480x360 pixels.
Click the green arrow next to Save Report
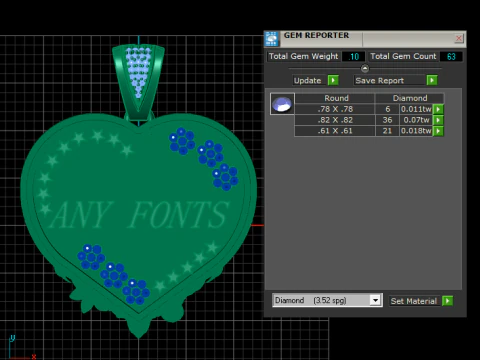(432, 80)
